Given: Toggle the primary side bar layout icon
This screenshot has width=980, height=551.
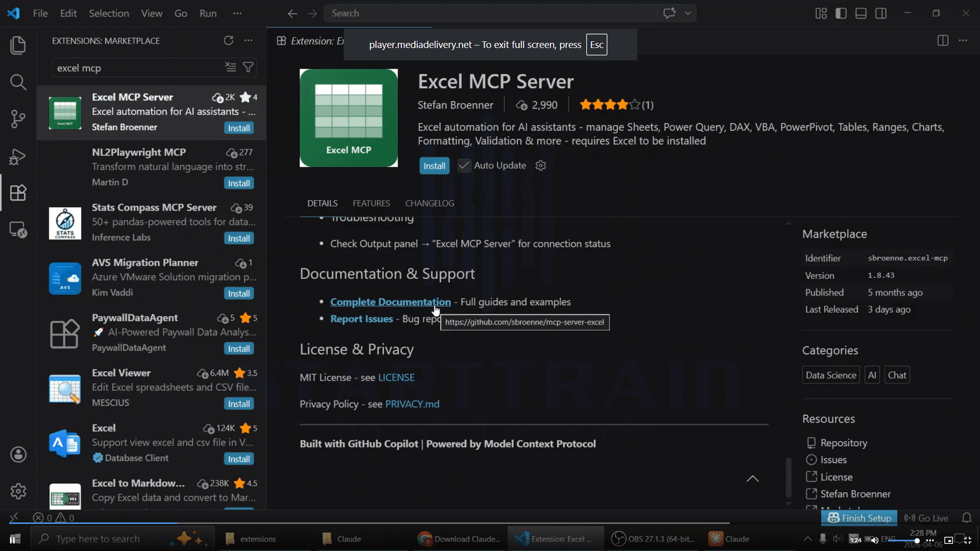Looking at the screenshot, I should pyautogui.click(x=841, y=13).
